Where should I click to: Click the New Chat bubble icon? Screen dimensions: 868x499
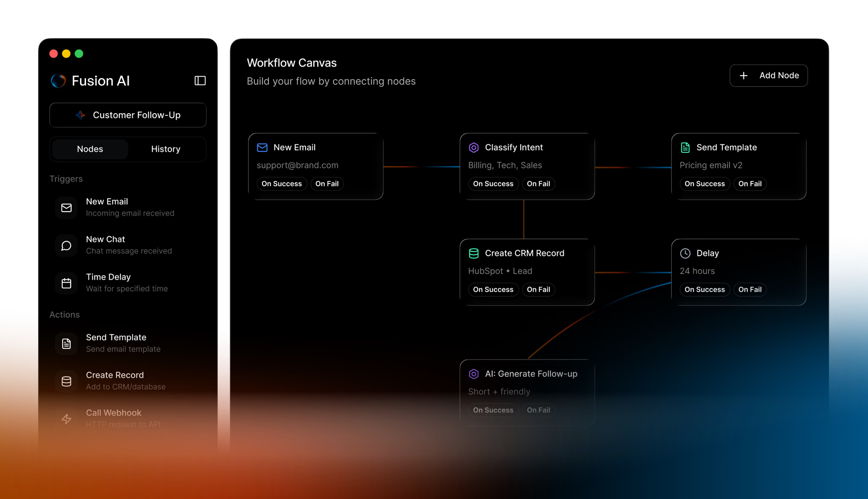click(67, 245)
